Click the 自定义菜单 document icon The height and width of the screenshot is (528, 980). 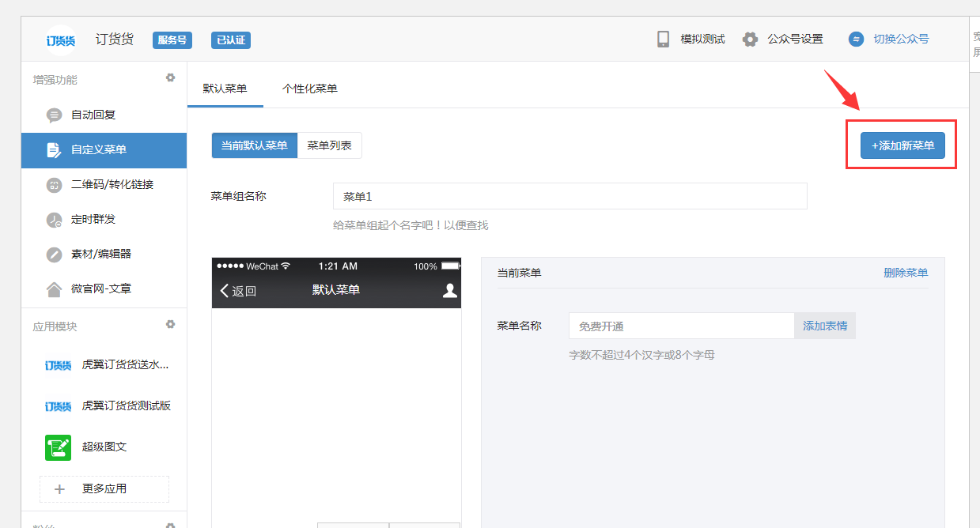pos(54,150)
